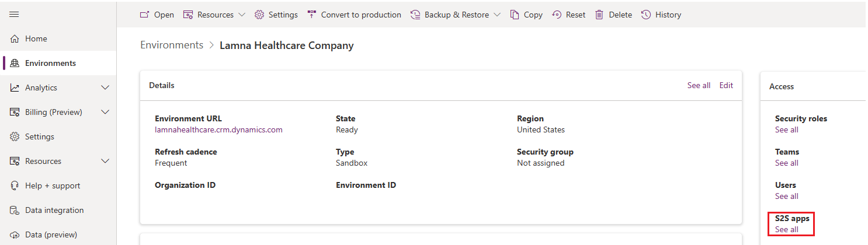
Task: Click the Analytics chart icon
Action: [x=15, y=87]
